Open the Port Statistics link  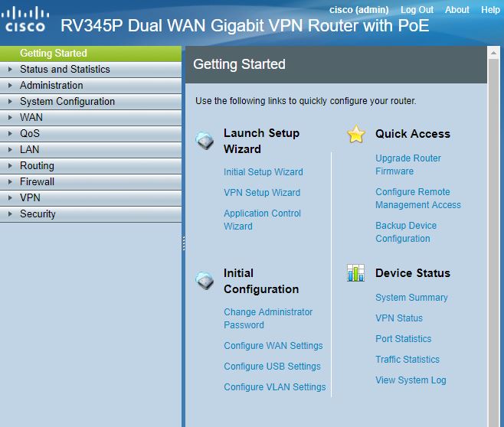pyautogui.click(x=404, y=339)
